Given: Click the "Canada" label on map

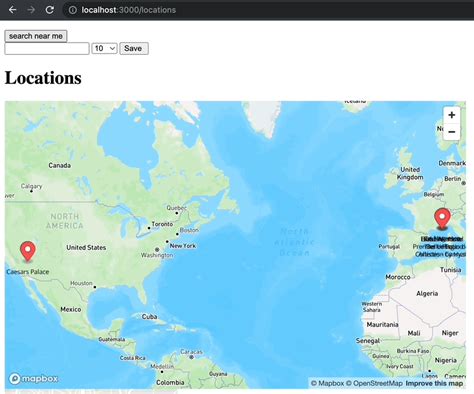Looking at the screenshot, I should click(x=59, y=165).
